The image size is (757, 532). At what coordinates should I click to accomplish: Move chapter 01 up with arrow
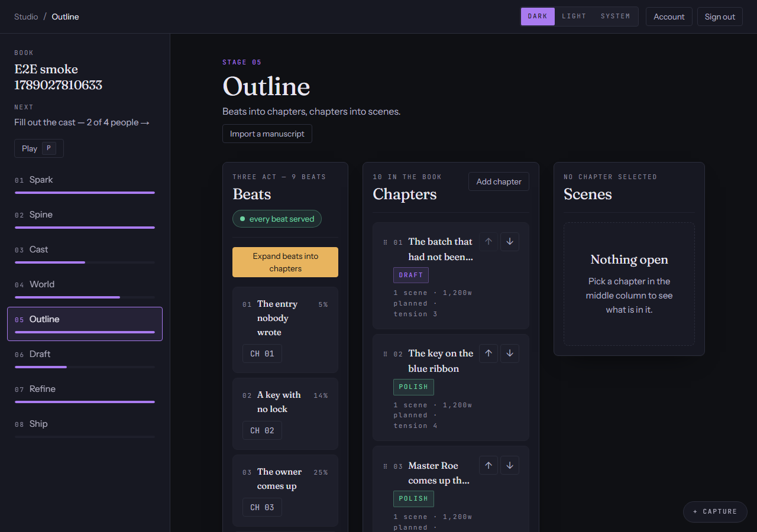[x=488, y=242]
